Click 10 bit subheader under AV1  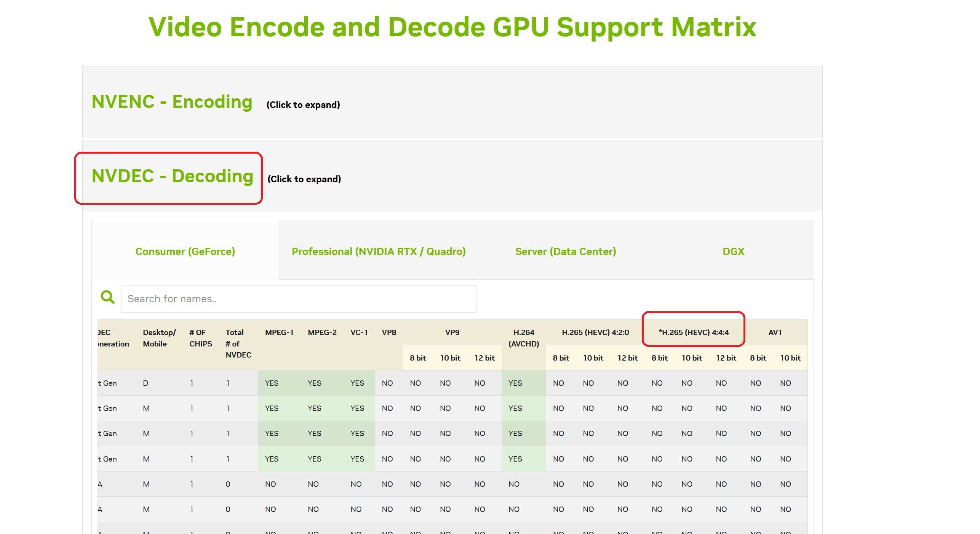click(790, 358)
